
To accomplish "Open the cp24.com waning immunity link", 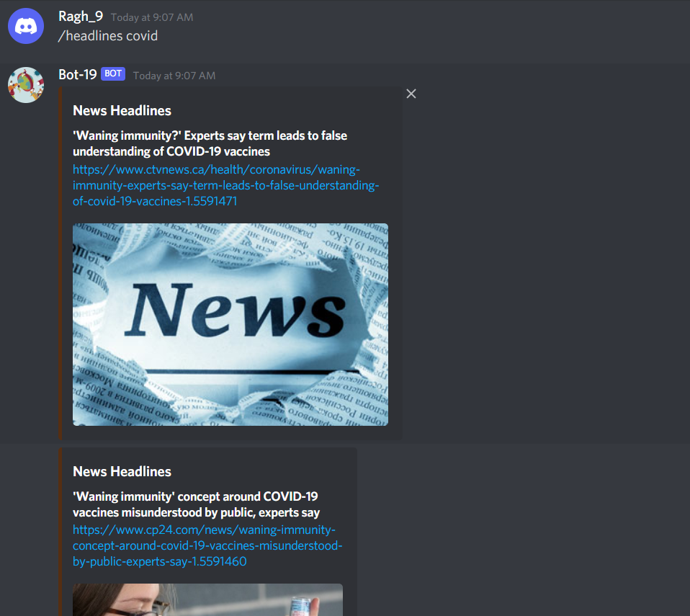I will [207, 545].
